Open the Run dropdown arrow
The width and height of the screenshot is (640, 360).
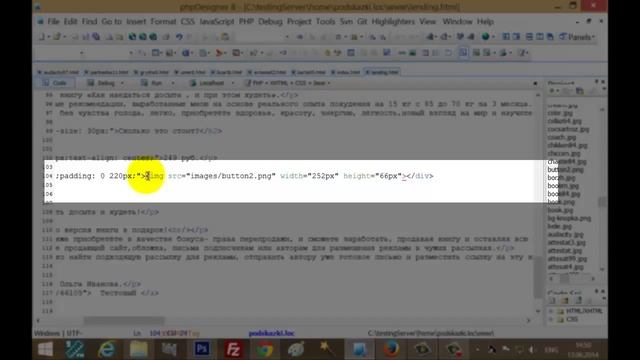[x=173, y=83]
